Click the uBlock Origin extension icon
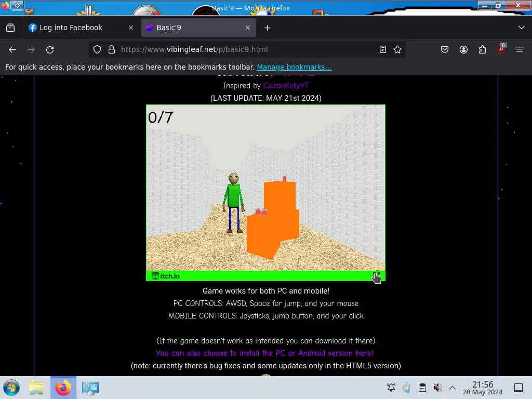Image resolution: width=532 pixels, height=399 pixels. pyautogui.click(x=501, y=49)
